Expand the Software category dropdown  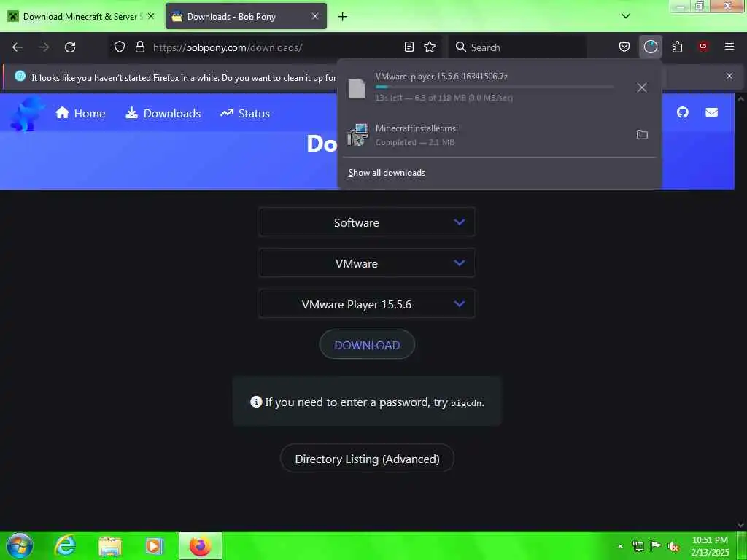click(x=366, y=222)
